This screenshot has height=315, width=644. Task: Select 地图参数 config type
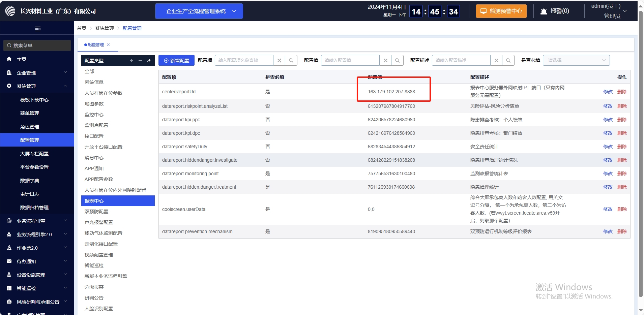pos(118,104)
